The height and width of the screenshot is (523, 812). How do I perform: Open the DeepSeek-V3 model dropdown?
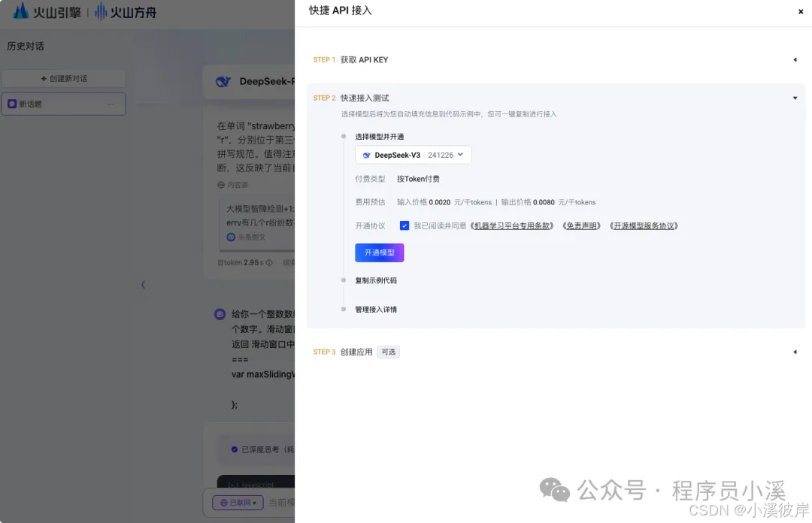pyautogui.click(x=414, y=155)
